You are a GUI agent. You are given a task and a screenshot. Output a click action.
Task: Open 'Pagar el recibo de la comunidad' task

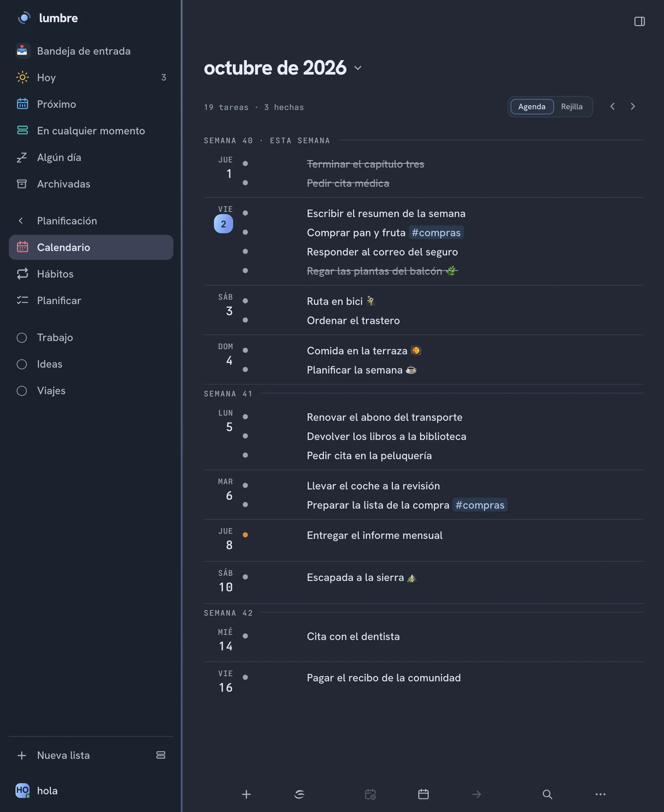tap(384, 678)
